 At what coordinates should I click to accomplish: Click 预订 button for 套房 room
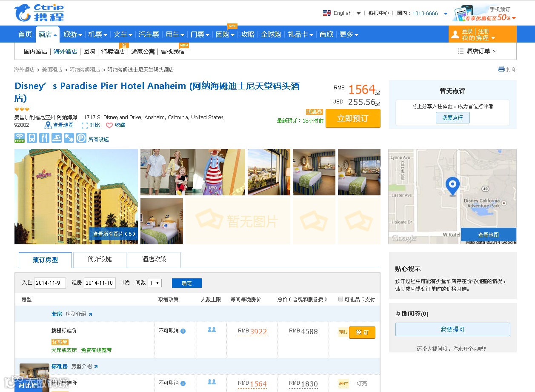tap(362, 332)
